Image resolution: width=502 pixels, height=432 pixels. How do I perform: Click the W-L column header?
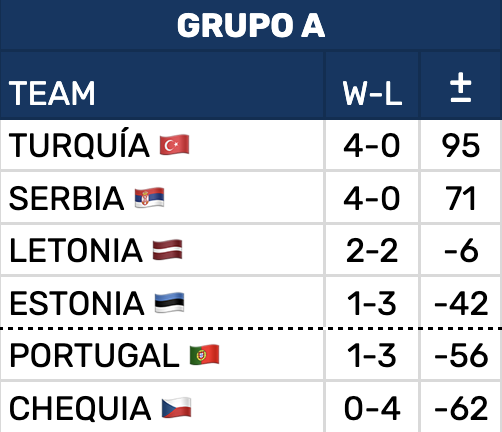click(x=372, y=94)
